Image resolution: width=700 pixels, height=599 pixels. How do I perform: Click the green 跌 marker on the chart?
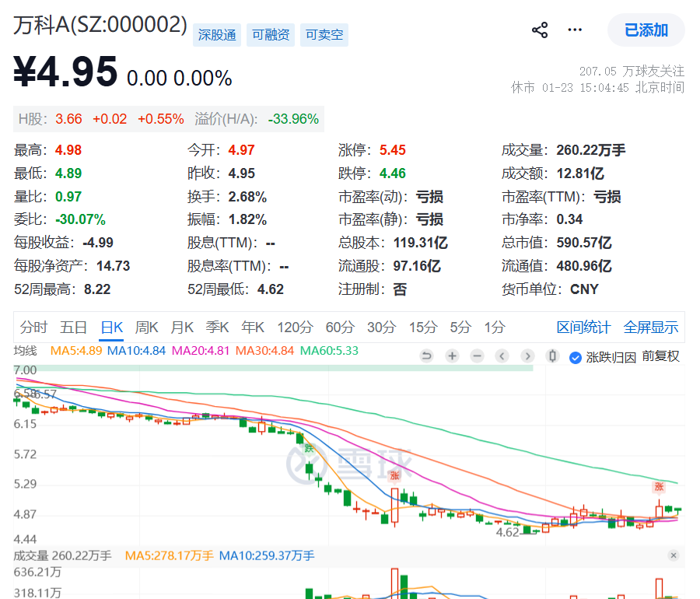coord(309,449)
